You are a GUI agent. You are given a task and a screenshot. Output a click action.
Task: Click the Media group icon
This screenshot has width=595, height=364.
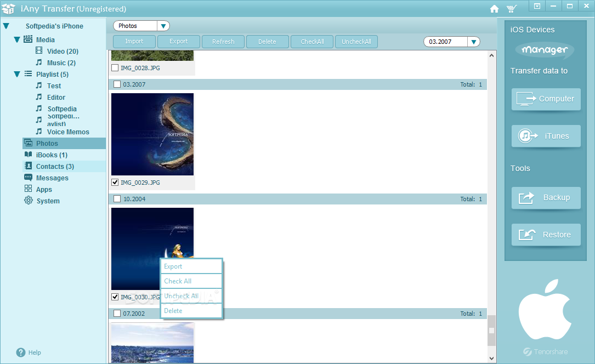point(28,39)
